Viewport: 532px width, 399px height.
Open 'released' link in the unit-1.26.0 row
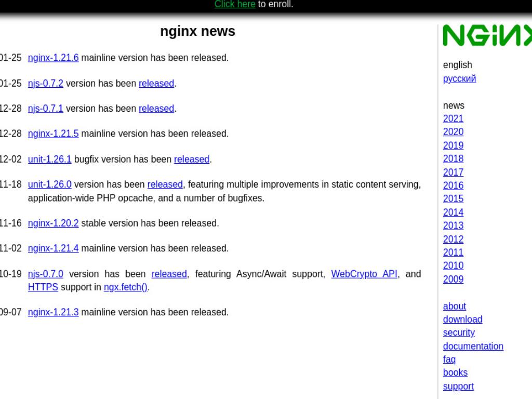coord(165,184)
